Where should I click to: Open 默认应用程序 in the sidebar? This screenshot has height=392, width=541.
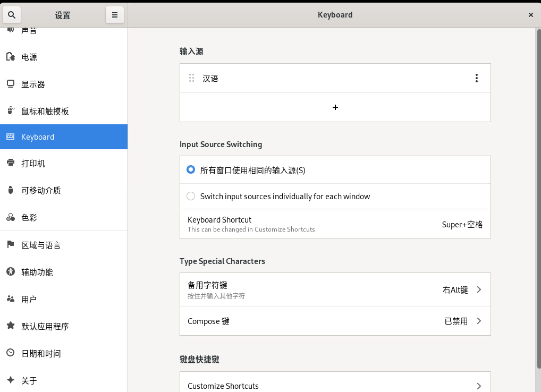click(x=45, y=326)
